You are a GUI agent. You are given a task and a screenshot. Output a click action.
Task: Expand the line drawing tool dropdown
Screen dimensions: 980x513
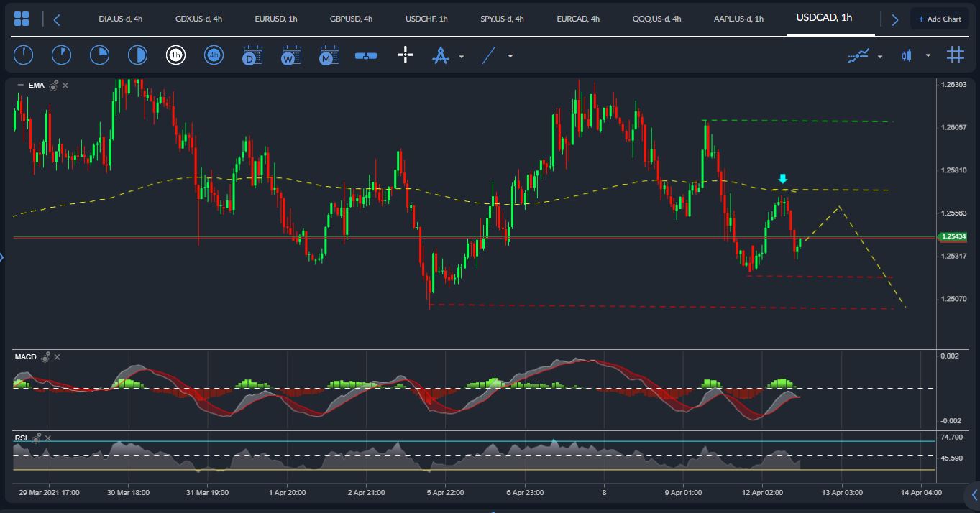click(510, 56)
